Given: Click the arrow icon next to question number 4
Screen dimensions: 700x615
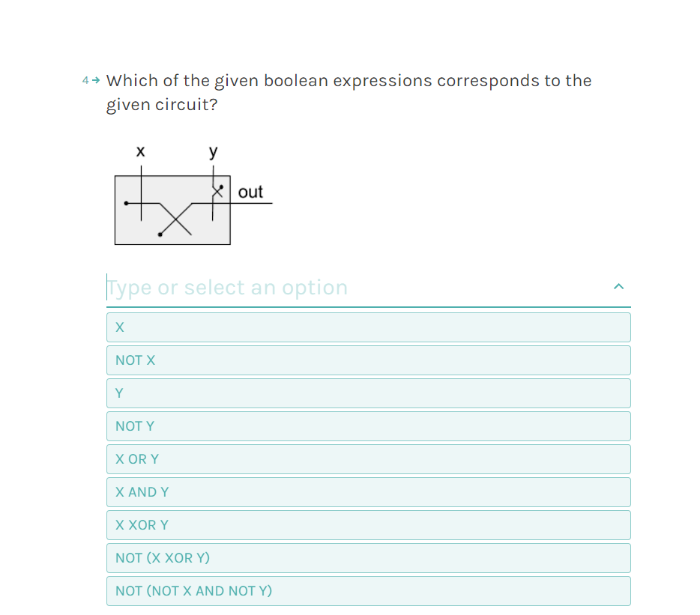Looking at the screenshot, I should 95,79.
